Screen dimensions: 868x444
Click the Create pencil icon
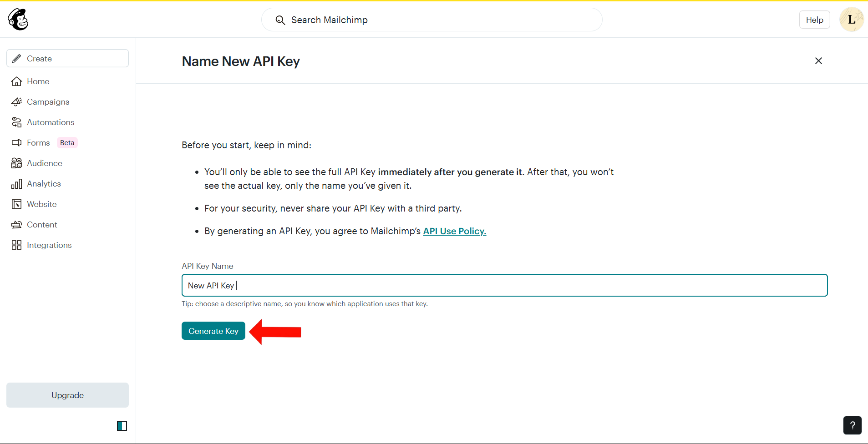pyautogui.click(x=17, y=59)
